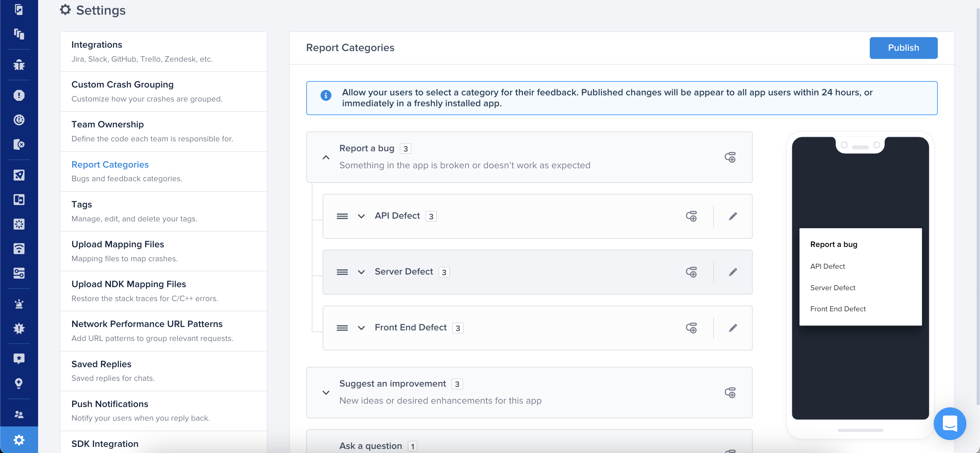Screen dimensions: 980x453
Task: Expand the API Defect subcategory
Action: pos(361,216)
